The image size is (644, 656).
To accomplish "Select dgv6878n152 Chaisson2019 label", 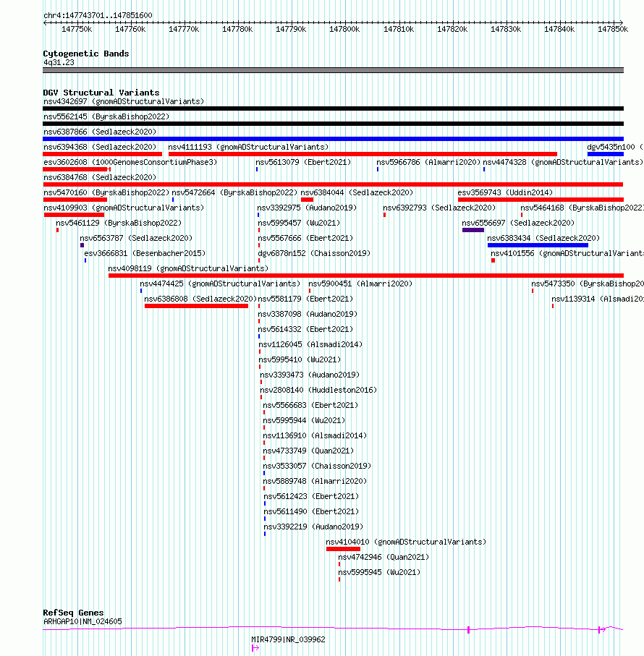I will pos(314,254).
